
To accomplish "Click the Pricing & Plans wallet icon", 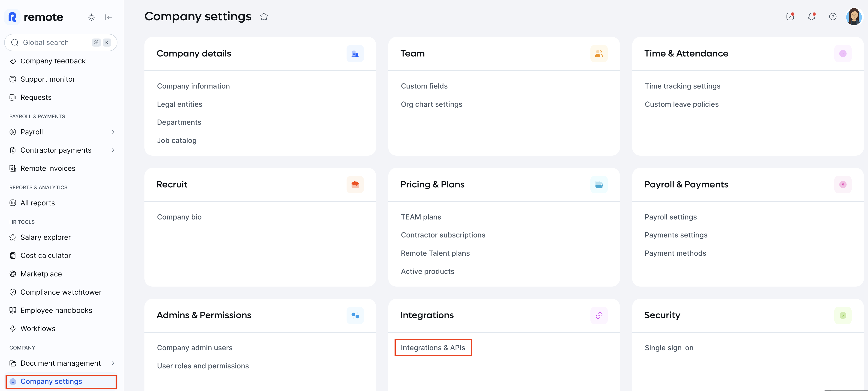I will [x=599, y=185].
